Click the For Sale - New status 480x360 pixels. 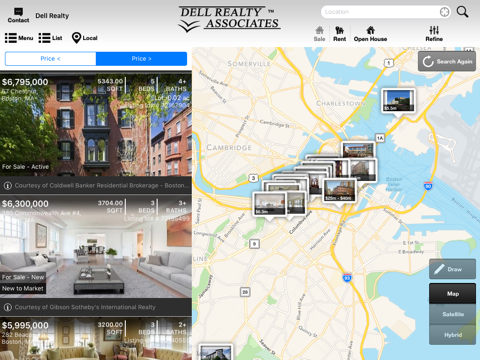(23, 277)
